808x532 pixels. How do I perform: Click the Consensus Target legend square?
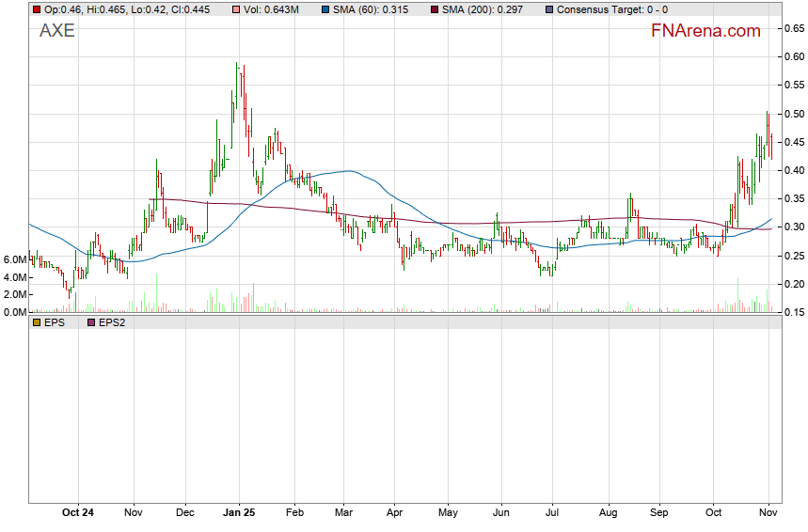tap(547, 9)
